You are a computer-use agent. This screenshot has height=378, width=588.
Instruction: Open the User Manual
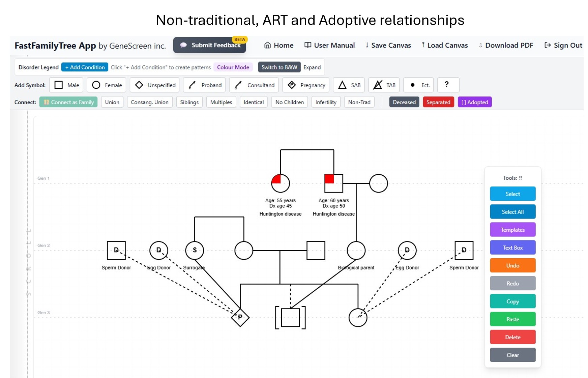click(x=329, y=45)
